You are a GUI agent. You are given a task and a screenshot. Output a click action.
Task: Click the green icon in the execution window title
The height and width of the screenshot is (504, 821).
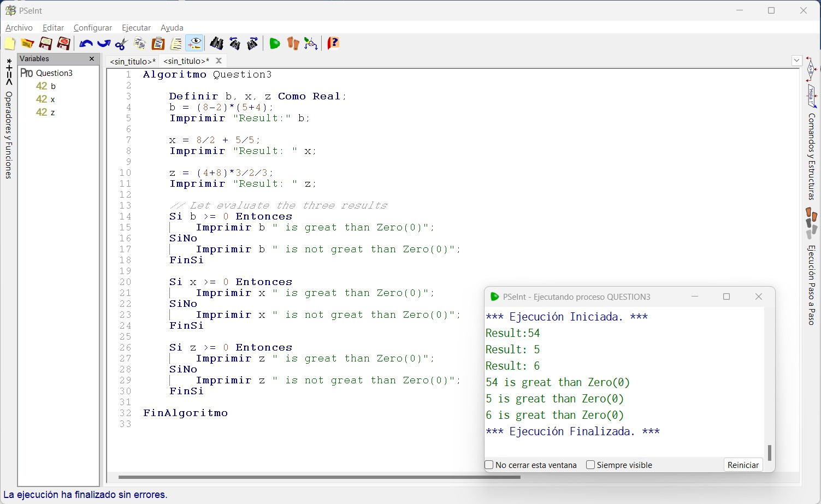click(x=494, y=297)
